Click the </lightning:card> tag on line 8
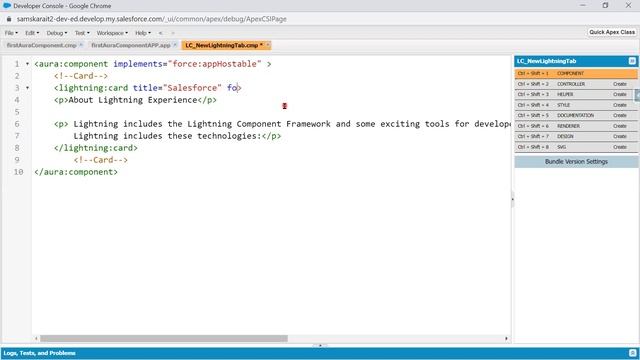Image resolution: width=640 pixels, height=360 pixels. coord(96,148)
